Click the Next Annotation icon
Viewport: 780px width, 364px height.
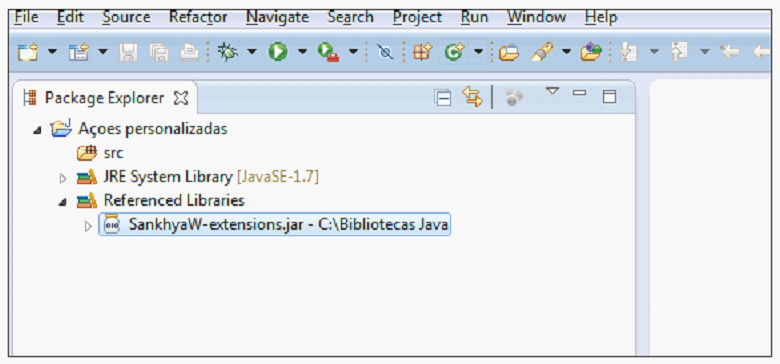[x=629, y=52]
